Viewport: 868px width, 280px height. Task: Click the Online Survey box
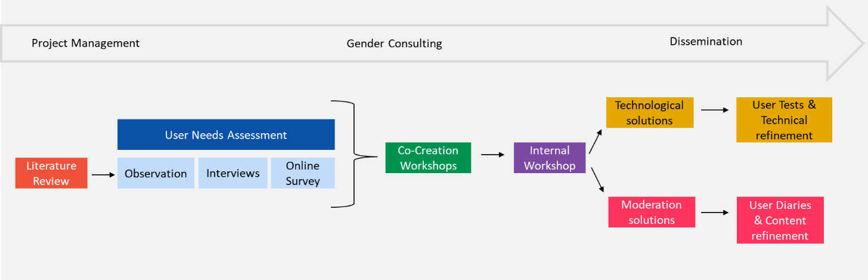(302, 173)
